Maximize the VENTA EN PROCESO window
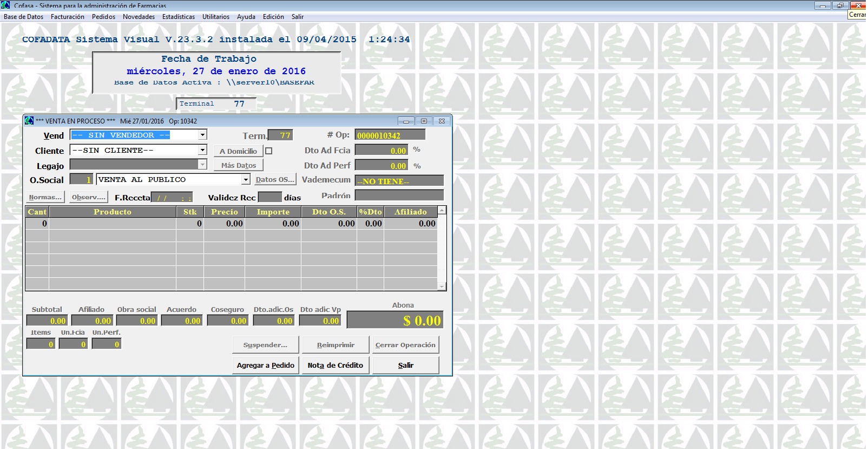Screen dimensions: 868x449 point(424,121)
